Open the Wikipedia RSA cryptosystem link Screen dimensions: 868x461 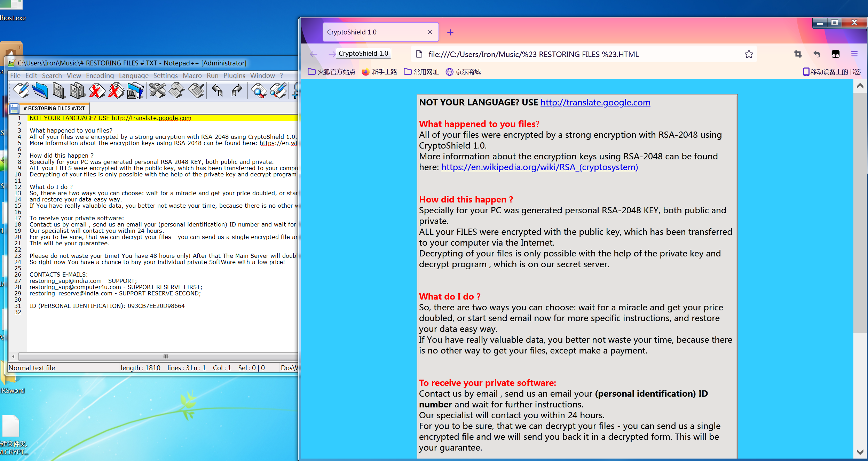[539, 167]
